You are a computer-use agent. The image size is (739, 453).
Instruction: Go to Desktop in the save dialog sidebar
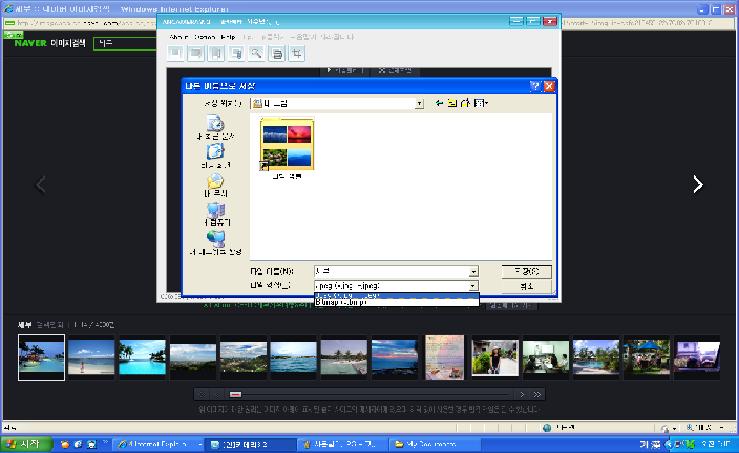216,154
